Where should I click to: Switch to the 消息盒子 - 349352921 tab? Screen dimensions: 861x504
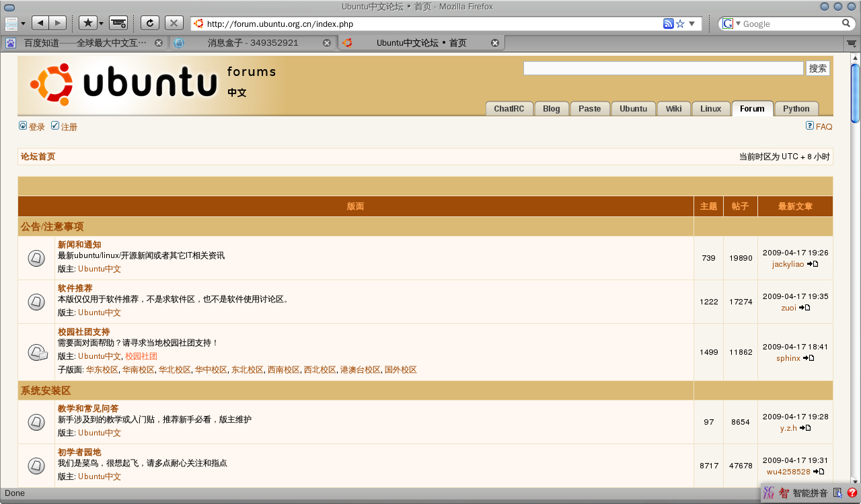253,43
